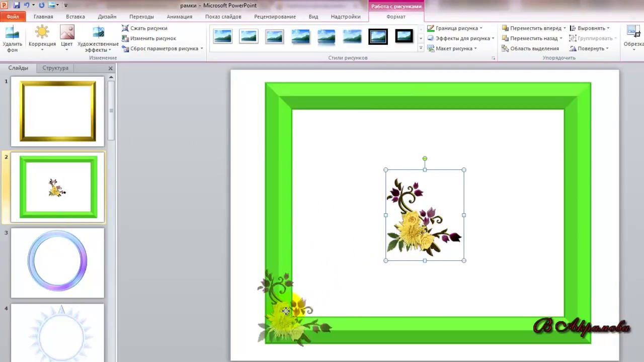
Task: Switch to the Структура (Outline) pane tab
Action: point(55,68)
